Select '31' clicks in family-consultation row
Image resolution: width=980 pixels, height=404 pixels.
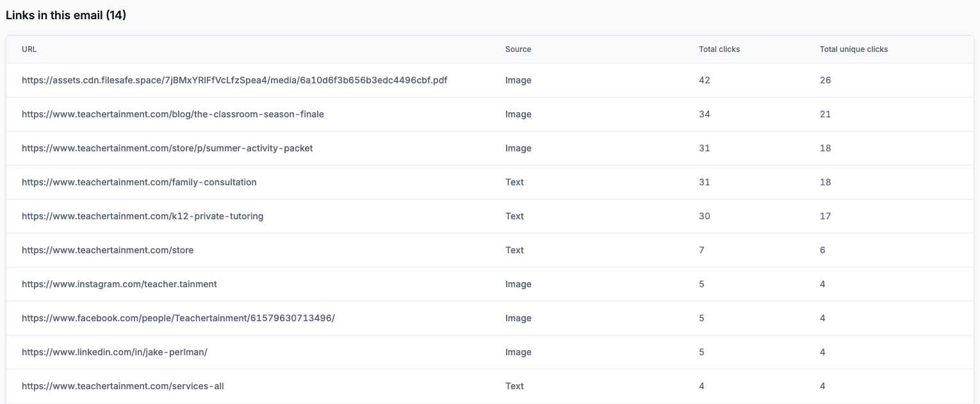pos(705,182)
